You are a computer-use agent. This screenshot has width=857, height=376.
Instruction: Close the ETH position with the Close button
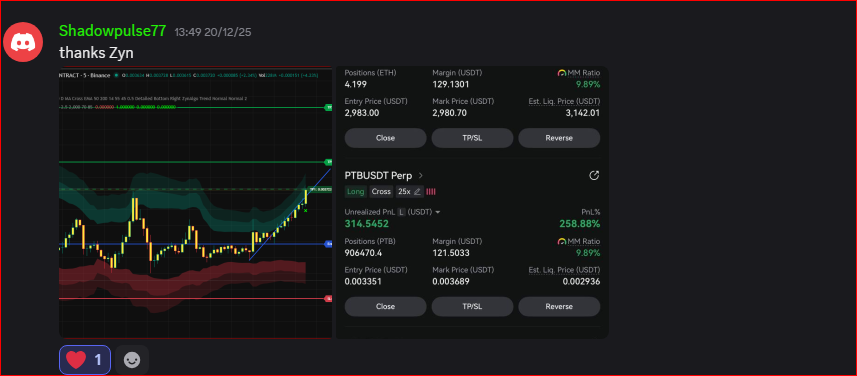pos(385,138)
